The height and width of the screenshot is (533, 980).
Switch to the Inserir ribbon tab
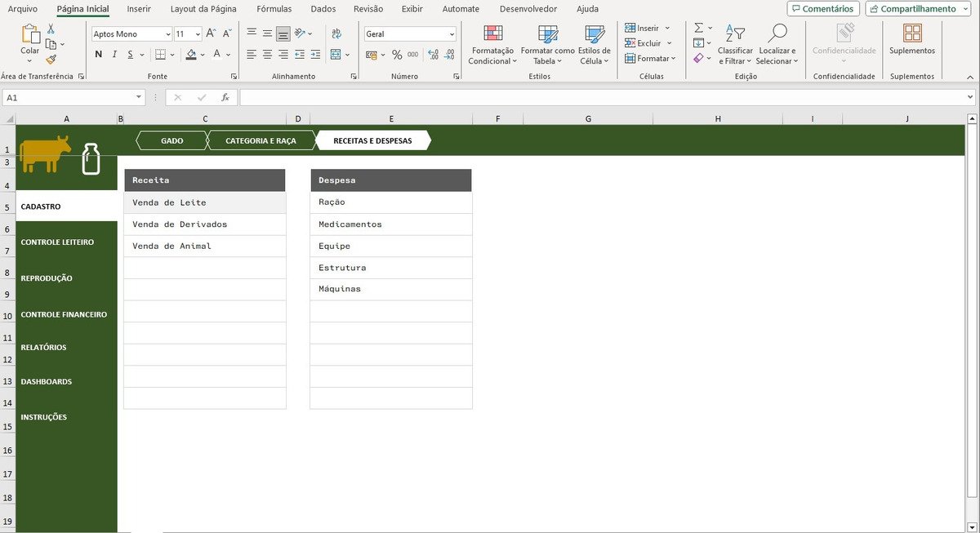pos(139,9)
